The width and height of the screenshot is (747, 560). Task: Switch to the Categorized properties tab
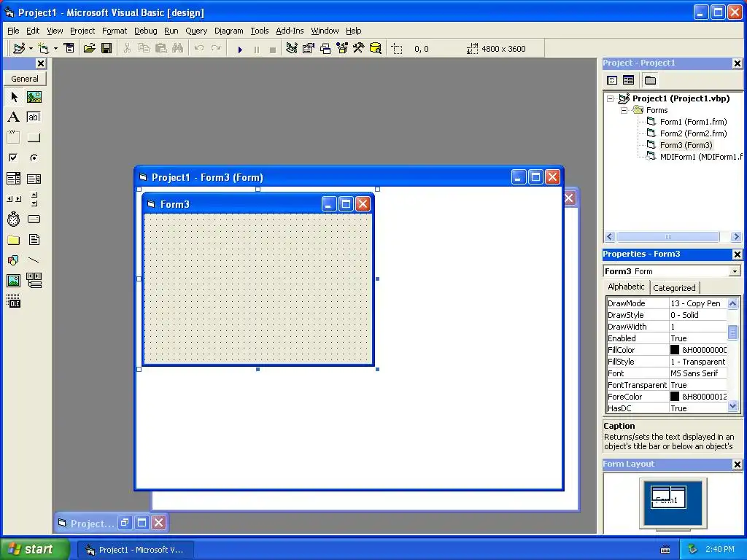[x=674, y=287]
